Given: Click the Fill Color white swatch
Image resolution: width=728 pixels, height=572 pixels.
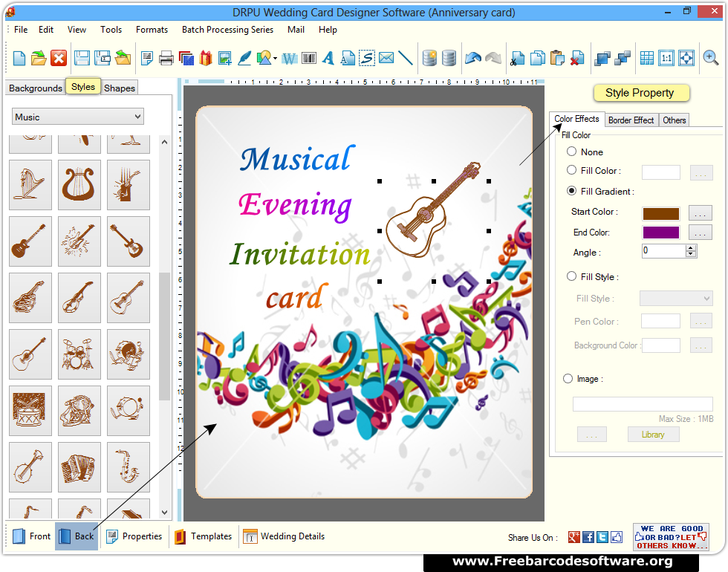Looking at the screenshot, I should pos(660,172).
